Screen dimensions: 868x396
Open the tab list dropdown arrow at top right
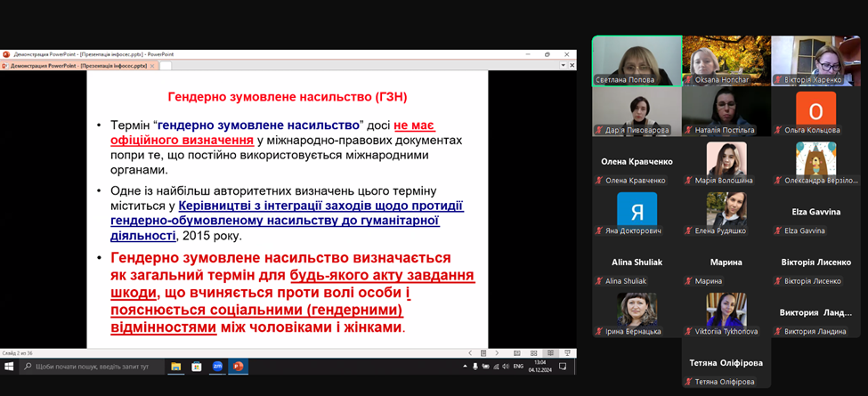pos(563,65)
